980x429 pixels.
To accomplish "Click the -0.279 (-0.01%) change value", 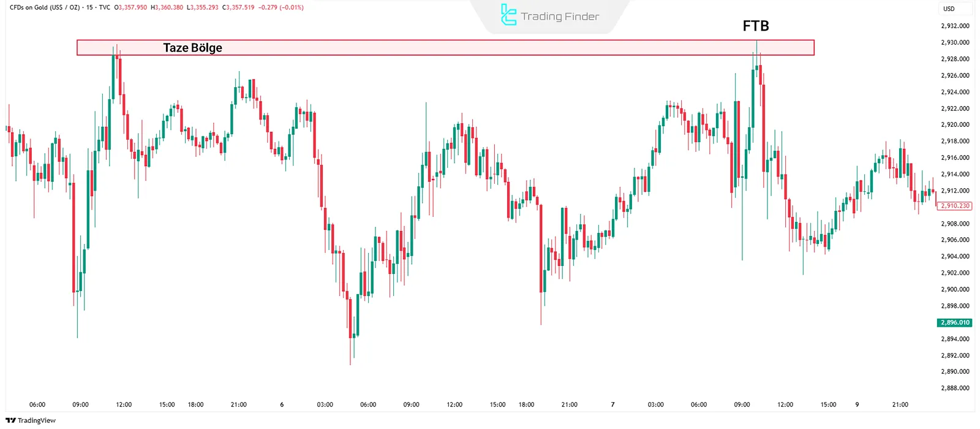I will [281, 7].
